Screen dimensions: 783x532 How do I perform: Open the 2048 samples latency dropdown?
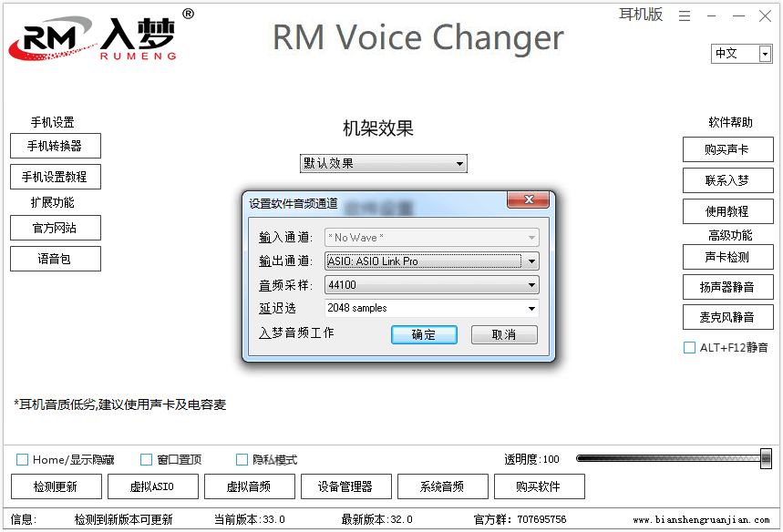pos(432,308)
